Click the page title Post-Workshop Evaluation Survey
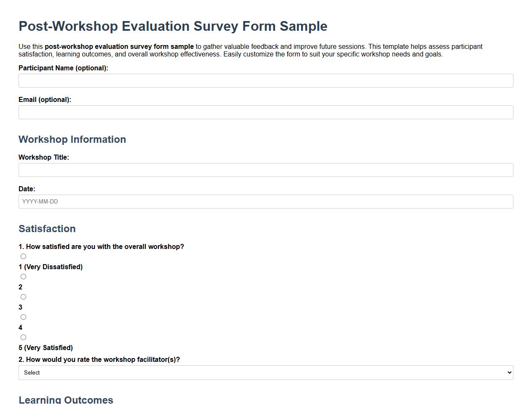The width and height of the screenshot is (532, 404). tap(173, 26)
